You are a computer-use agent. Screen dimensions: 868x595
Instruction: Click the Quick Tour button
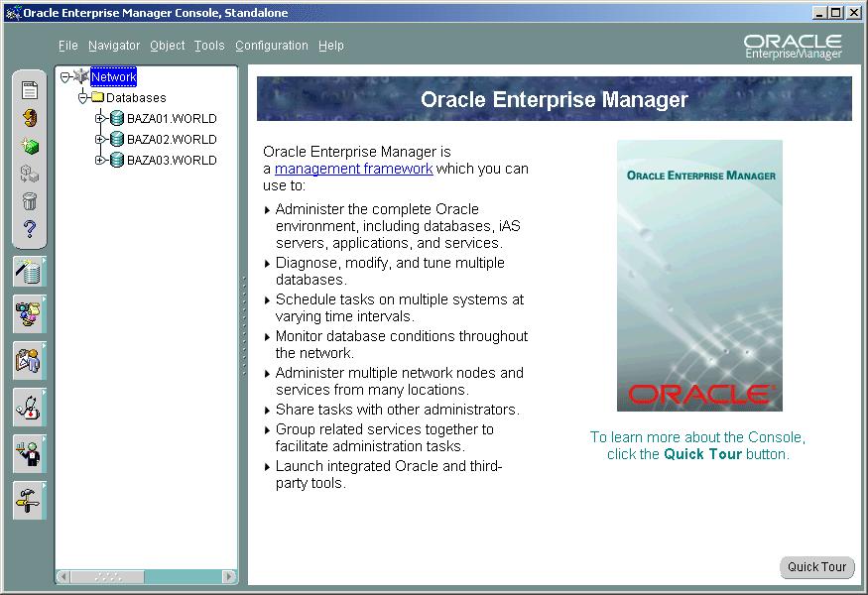coord(816,567)
